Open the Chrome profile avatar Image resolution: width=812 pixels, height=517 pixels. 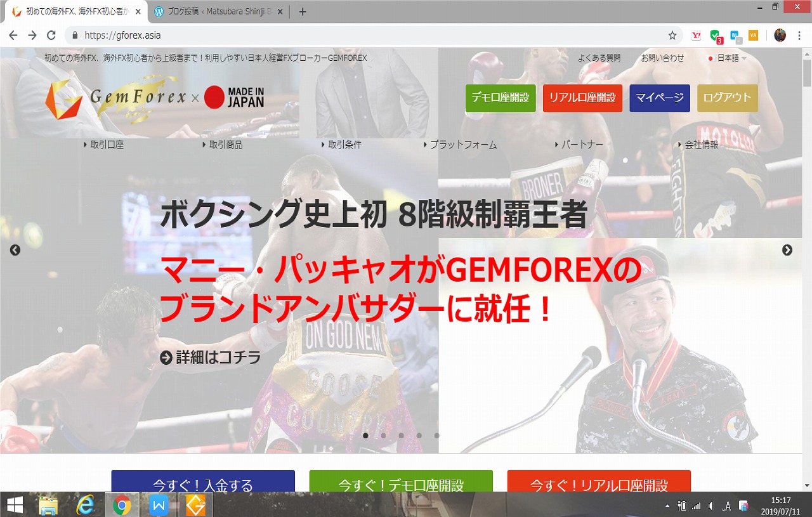[x=780, y=36]
